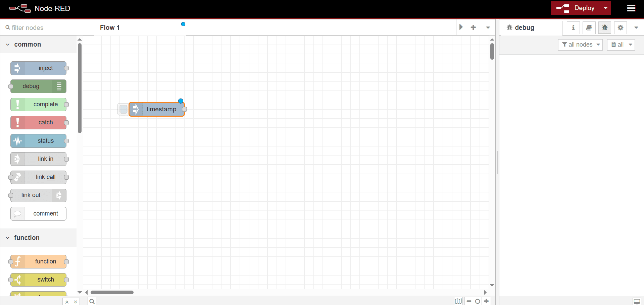The width and height of the screenshot is (644, 305).
Task: Click the vertical workspace scrollbar thumb
Action: click(x=492, y=52)
